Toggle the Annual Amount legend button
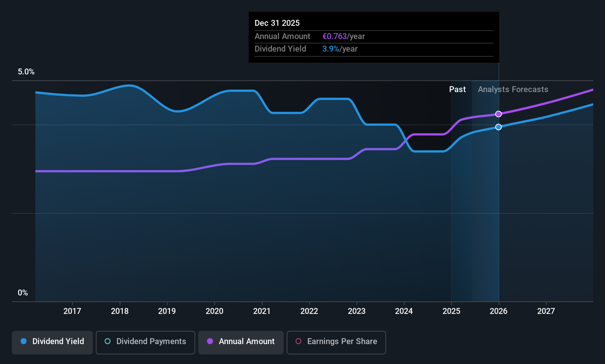The width and height of the screenshot is (605, 364). click(241, 342)
